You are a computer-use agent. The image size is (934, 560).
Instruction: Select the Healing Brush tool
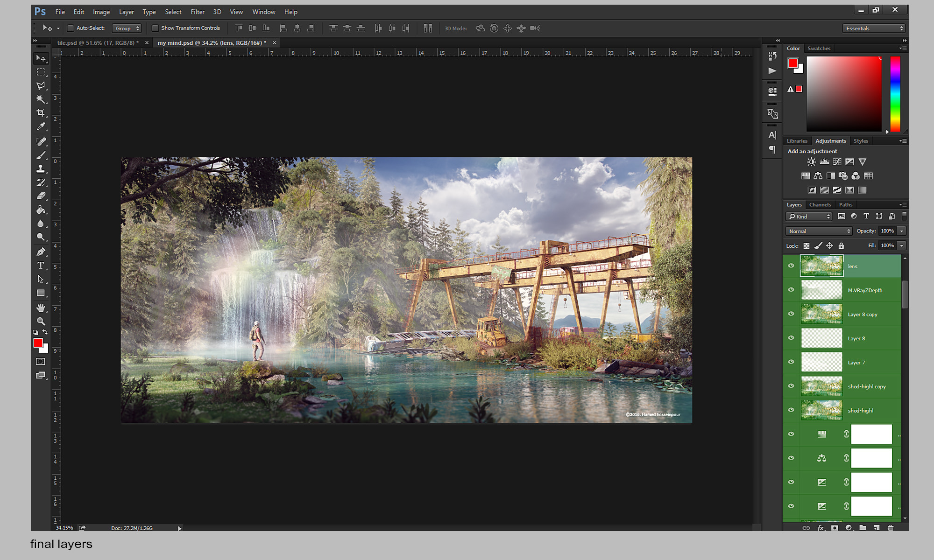click(x=41, y=141)
